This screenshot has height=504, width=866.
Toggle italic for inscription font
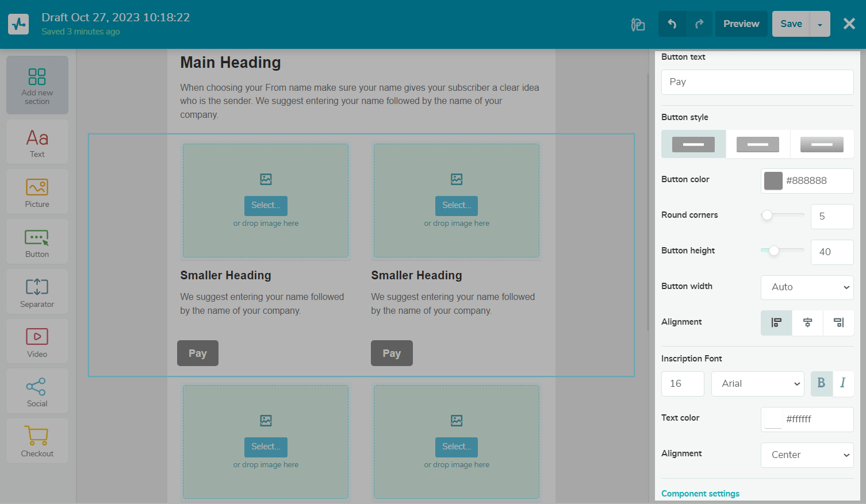[842, 383]
